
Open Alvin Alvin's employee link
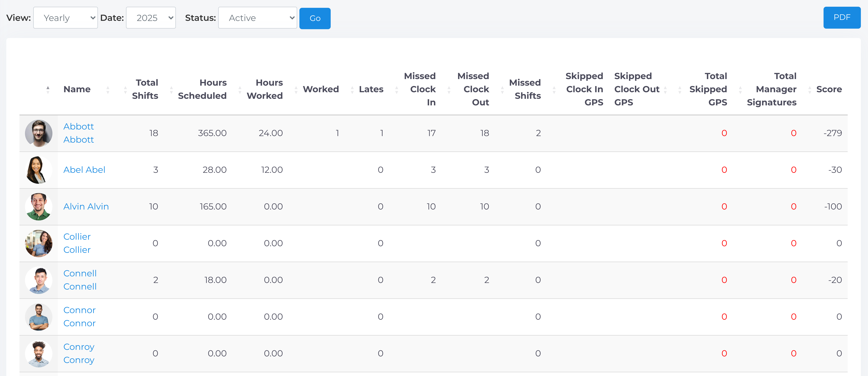coord(86,207)
